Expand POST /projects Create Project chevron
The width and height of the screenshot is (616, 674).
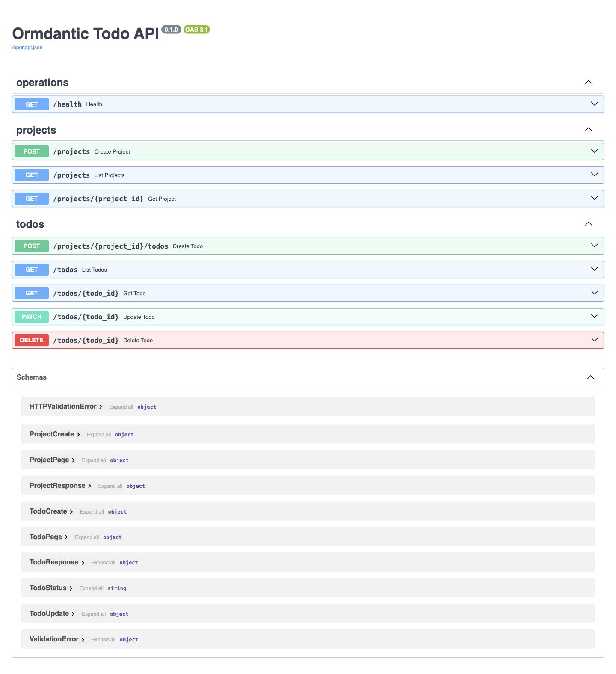pyautogui.click(x=595, y=151)
